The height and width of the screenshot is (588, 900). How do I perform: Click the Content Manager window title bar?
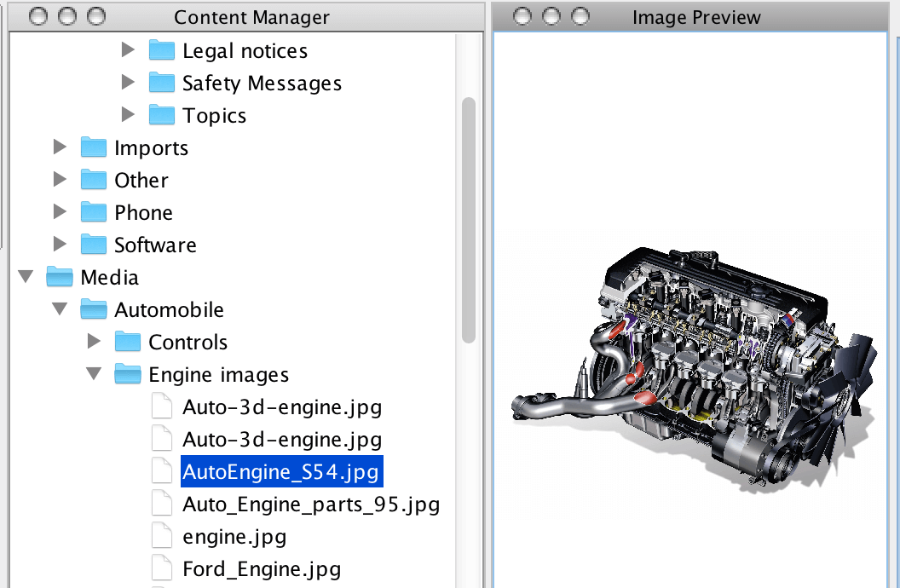pos(251,16)
